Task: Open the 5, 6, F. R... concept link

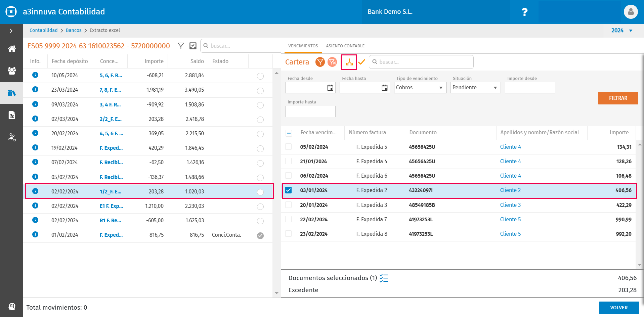Action: (111, 76)
